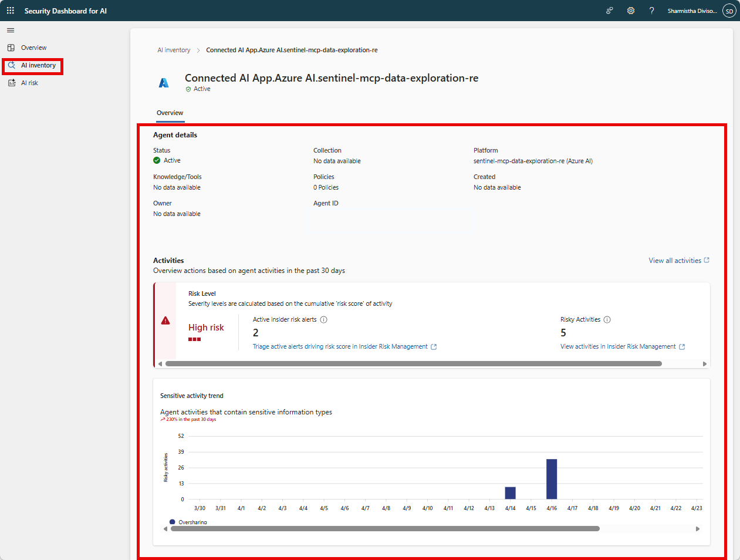Viewport: 740px width, 560px height.
Task: Click the Collection label
Action: [x=327, y=151]
